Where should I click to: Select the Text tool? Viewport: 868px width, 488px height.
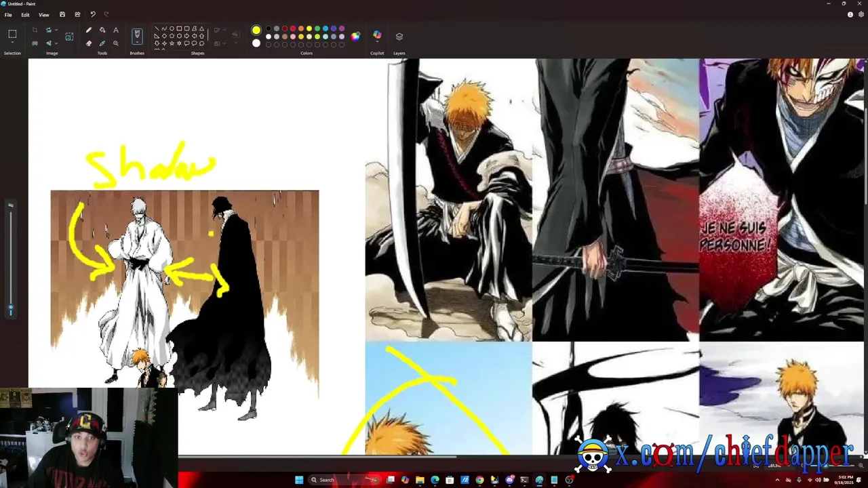[116, 30]
